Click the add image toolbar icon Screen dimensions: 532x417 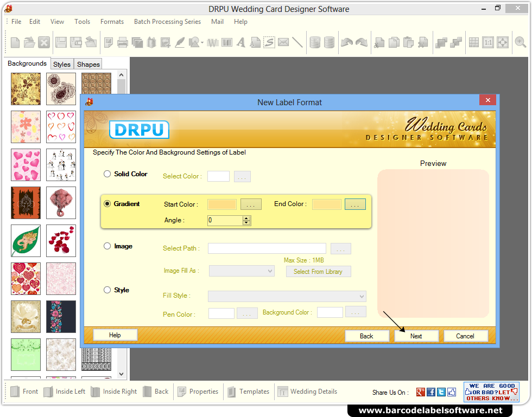pos(166,43)
